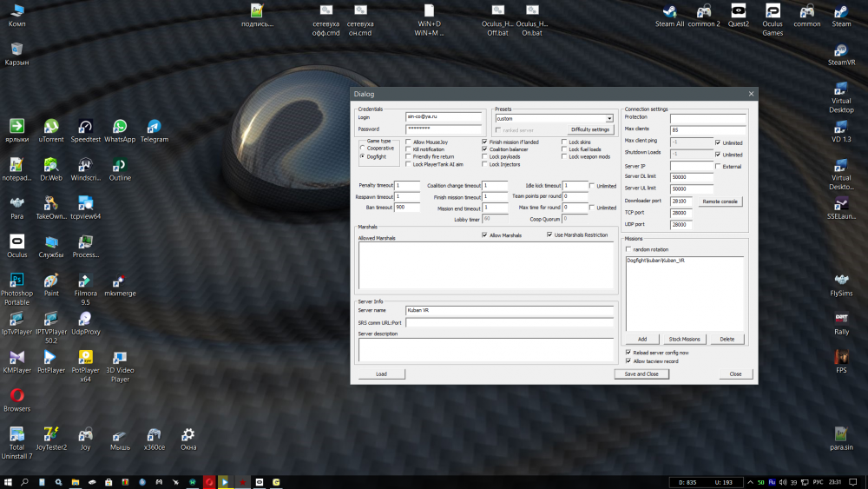Enable the Allow MouseJoy checkbox
Image resolution: width=868 pixels, height=489 pixels.
point(409,142)
